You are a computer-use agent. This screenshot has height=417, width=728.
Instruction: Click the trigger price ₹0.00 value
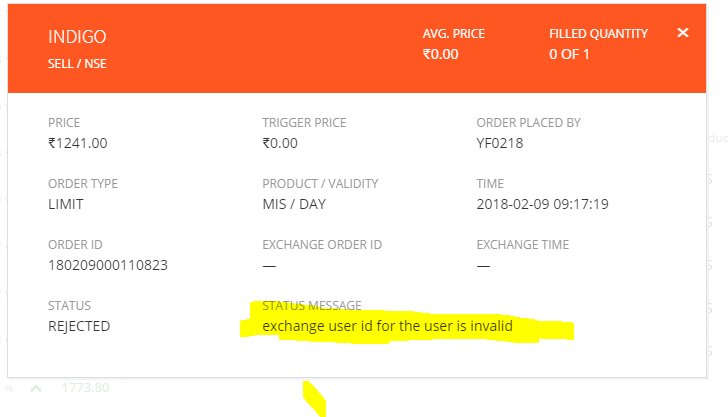(280, 143)
